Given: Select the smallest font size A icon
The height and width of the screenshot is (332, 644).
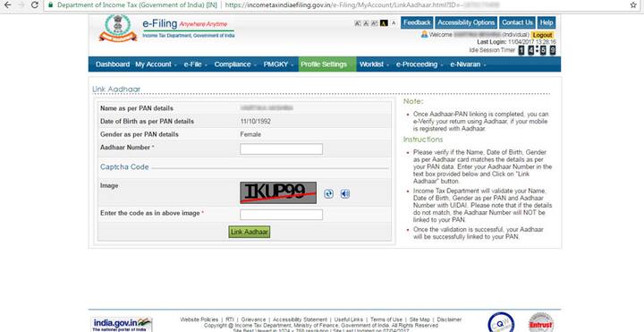Looking at the screenshot, I should (x=358, y=23).
